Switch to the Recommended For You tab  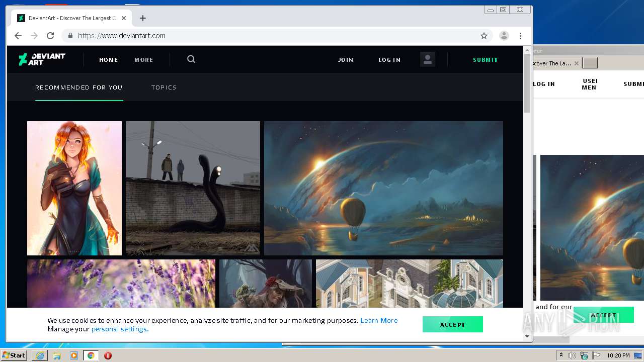pos(79,87)
